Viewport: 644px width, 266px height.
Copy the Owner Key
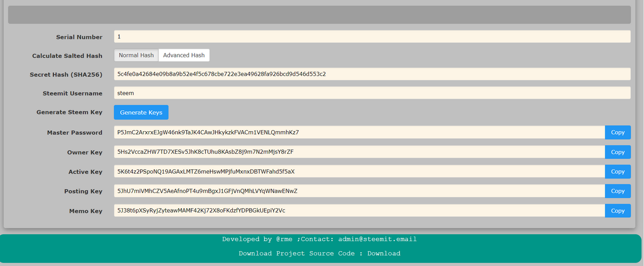[x=618, y=152]
